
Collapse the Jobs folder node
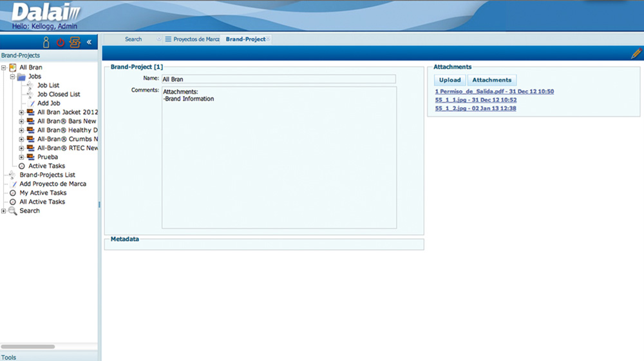click(12, 77)
